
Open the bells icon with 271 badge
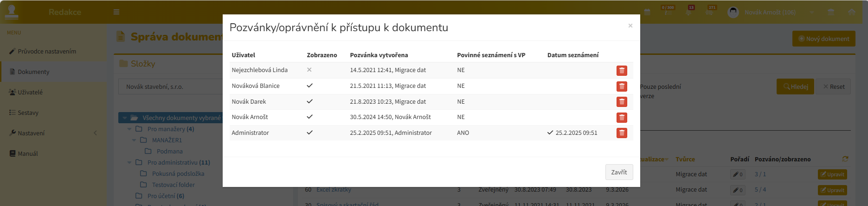coord(710,11)
